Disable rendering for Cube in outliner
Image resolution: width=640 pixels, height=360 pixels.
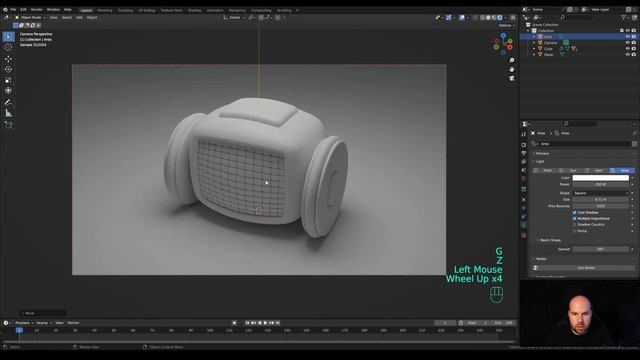click(634, 49)
